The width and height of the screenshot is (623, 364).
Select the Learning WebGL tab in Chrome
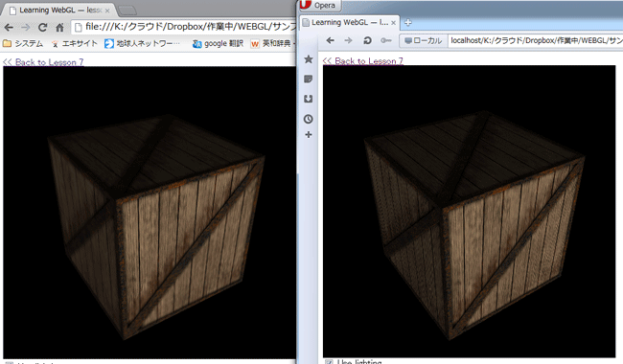[59, 11]
